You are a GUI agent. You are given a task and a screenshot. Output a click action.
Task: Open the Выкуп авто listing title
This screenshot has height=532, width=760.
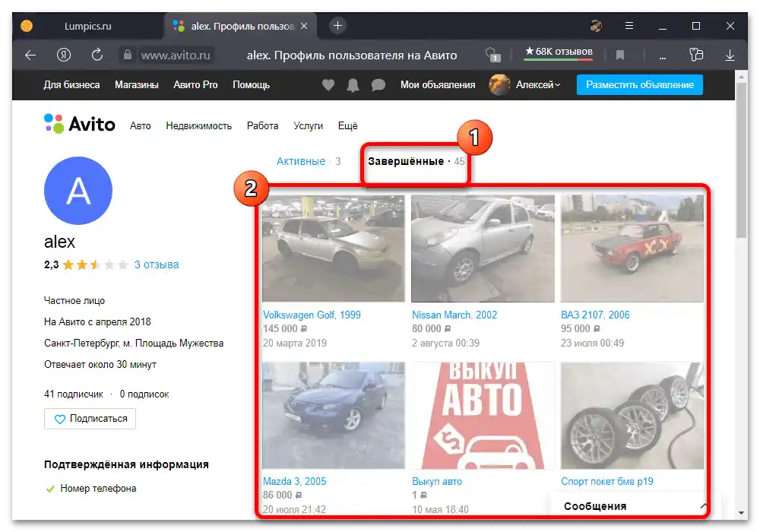click(437, 482)
